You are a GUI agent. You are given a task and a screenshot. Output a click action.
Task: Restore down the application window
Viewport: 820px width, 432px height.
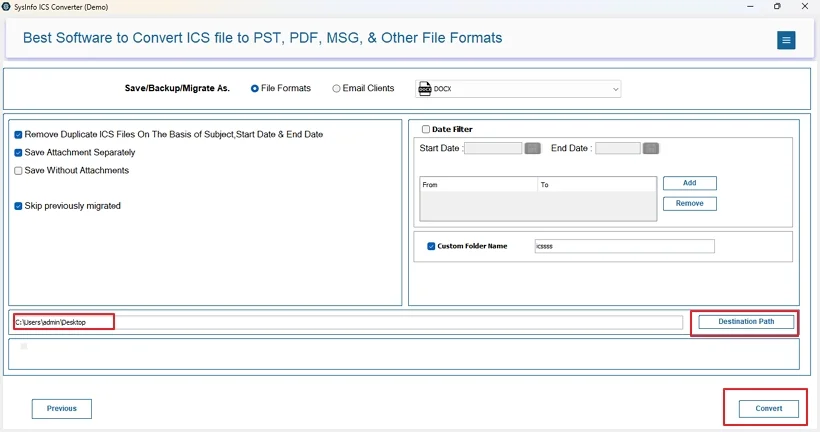click(777, 7)
